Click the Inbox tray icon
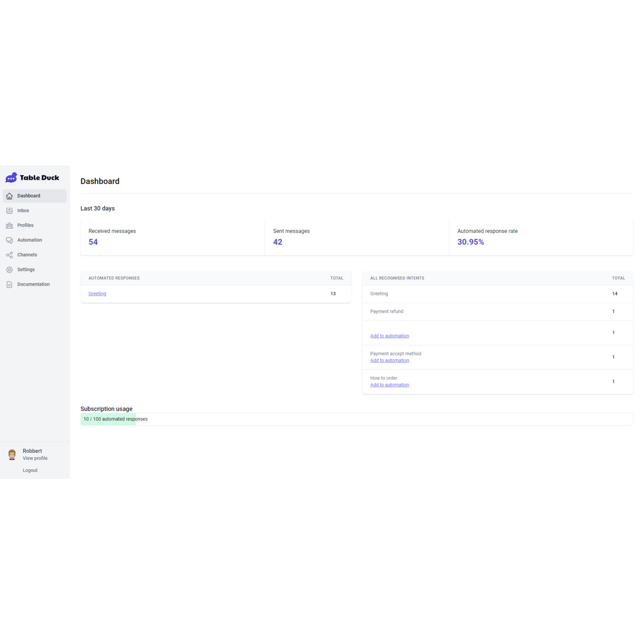 (10, 211)
